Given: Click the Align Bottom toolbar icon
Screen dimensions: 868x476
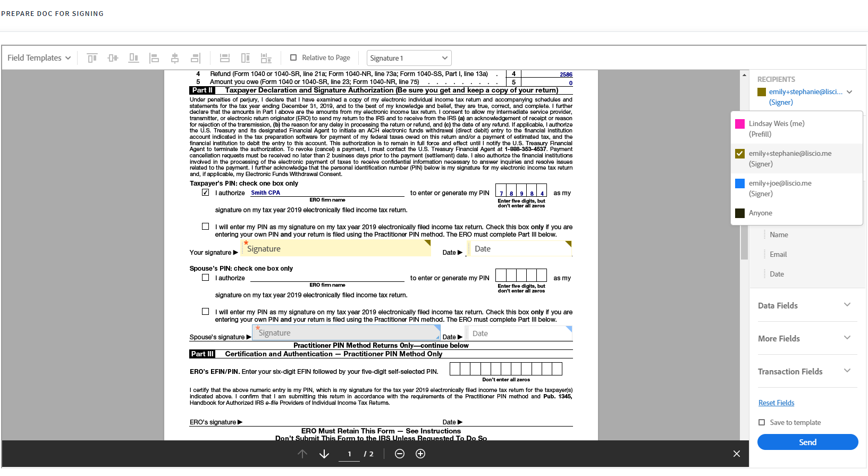Looking at the screenshot, I should click(x=133, y=58).
